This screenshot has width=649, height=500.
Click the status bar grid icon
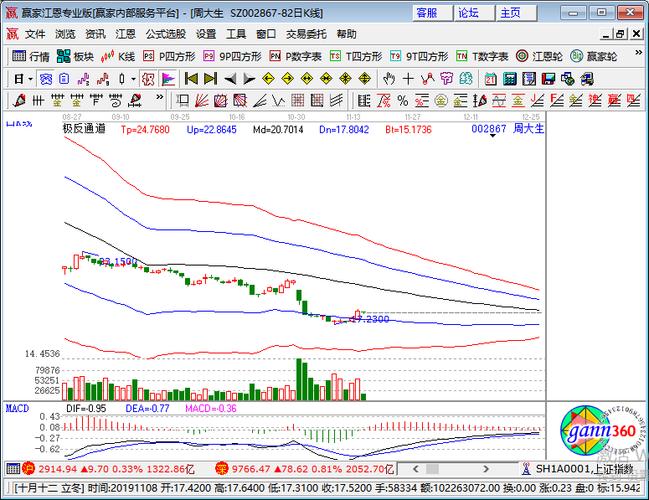coord(13,469)
